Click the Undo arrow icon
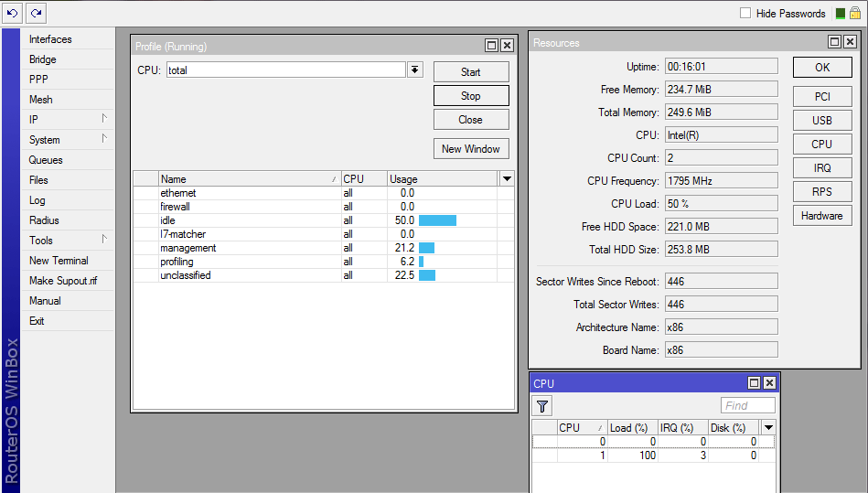This screenshot has width=868, height=493. point(12,13)
